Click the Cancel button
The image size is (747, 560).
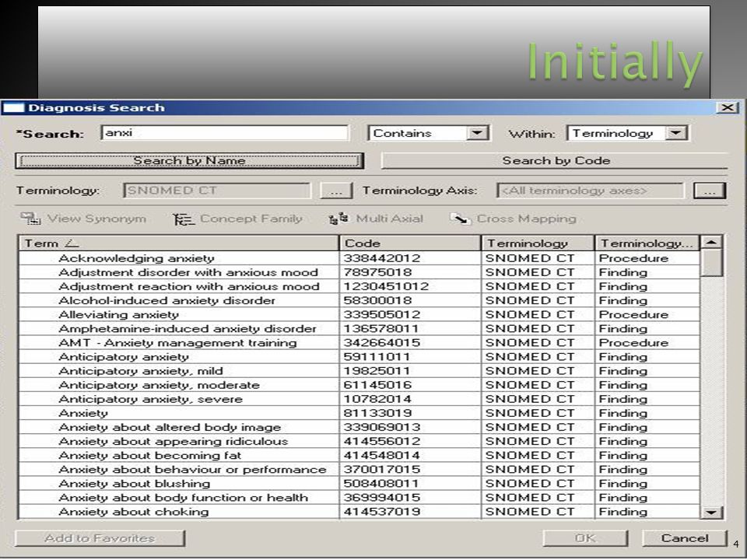click(685, 538)
